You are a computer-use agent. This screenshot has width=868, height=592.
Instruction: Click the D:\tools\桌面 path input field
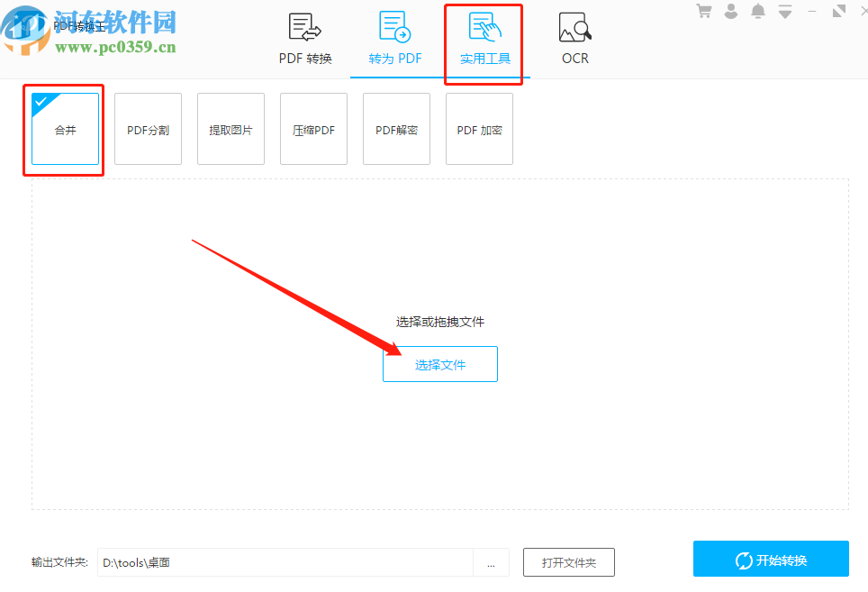288,562
